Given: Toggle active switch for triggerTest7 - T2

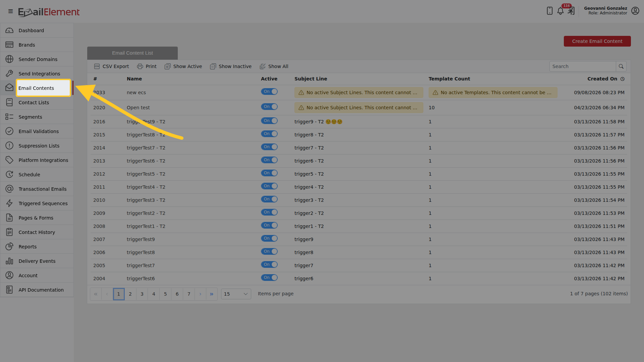Looking at the screenshot, I should [x=269, y=147].
